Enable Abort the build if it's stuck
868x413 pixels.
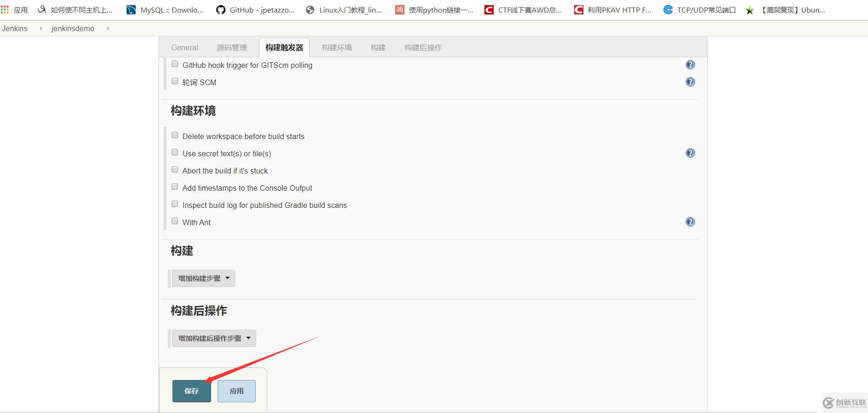[x=175, y=170]
